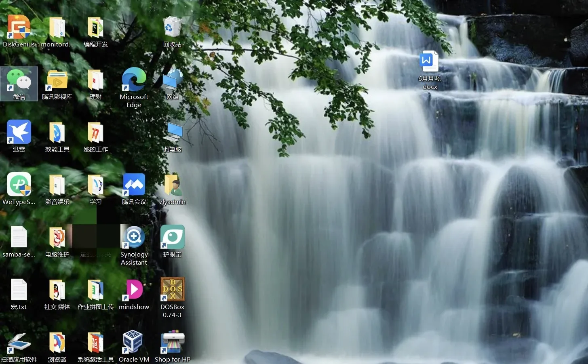Select the 电脑维护 folder
The image size is (588, 364).
[57, 238]
